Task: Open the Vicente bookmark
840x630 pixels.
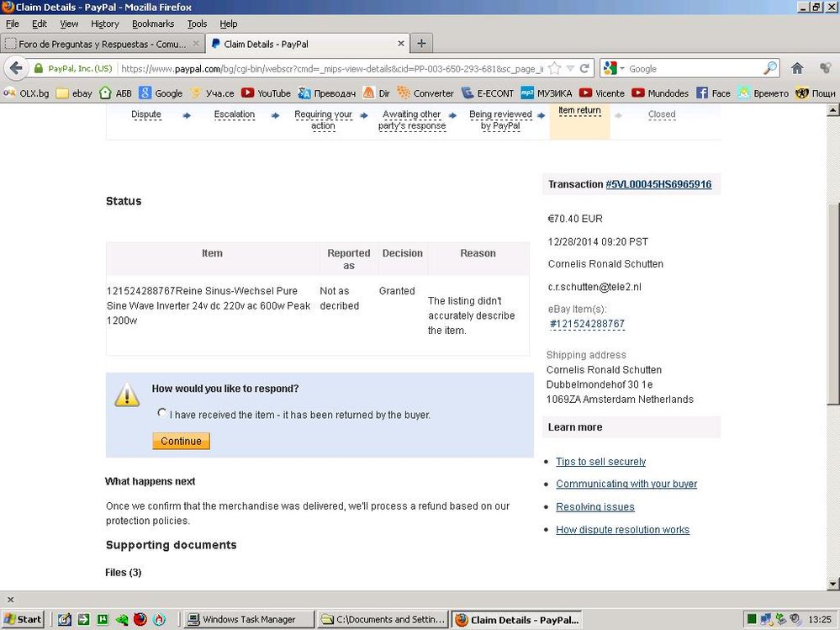Action: [602, 93]
